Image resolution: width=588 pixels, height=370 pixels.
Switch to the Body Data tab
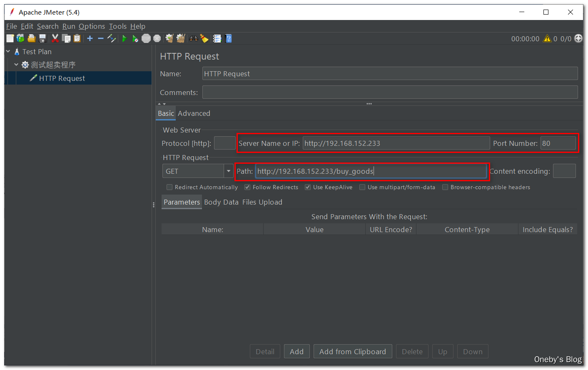coord(222,202)
